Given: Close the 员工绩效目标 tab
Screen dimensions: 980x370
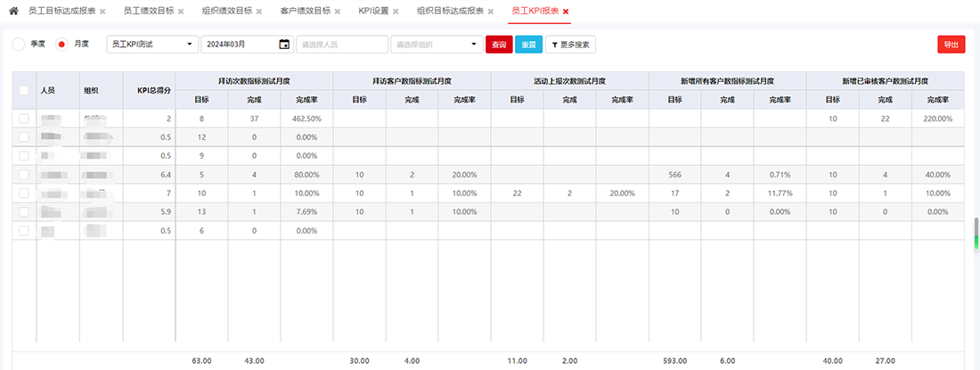Looking at the screenshot, I should 182,12.
